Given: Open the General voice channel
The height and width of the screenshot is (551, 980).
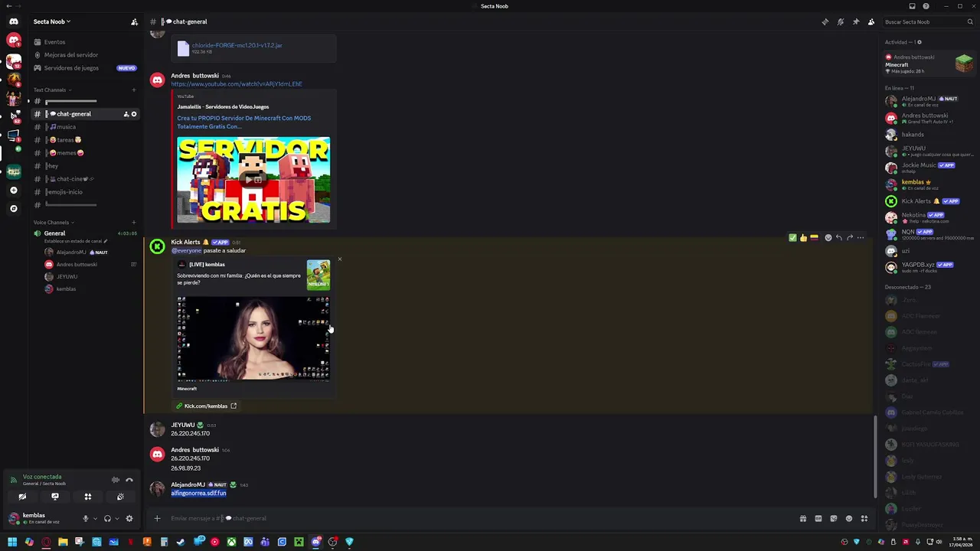Looking at the screenshot, I should (x=85, y=233).
